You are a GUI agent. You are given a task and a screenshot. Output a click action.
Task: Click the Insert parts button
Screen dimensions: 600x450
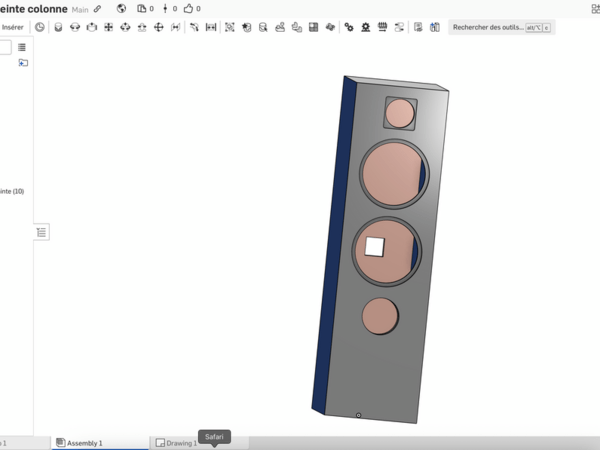point(12,27)
